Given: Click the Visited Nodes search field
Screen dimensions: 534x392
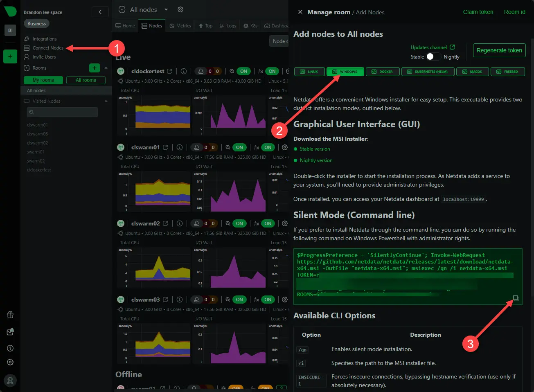Looking at the screenshot, I should pos(63,112).
